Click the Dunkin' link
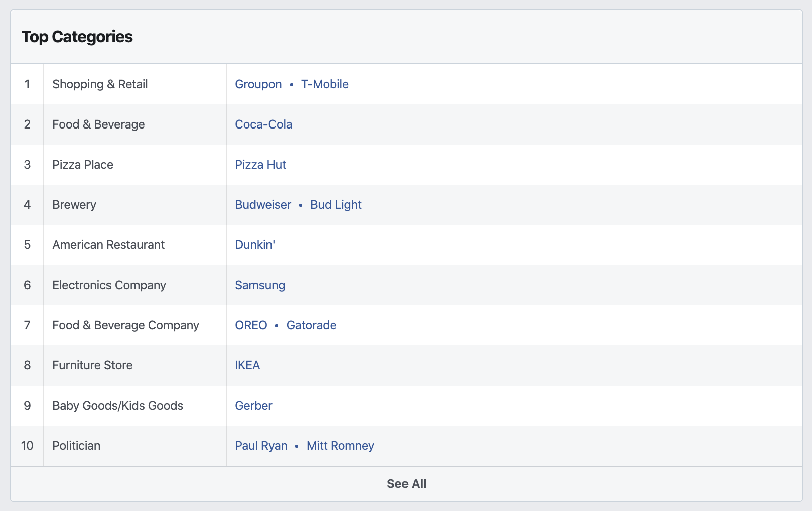This screenshot has height=511, width=812. click(254, 244)
